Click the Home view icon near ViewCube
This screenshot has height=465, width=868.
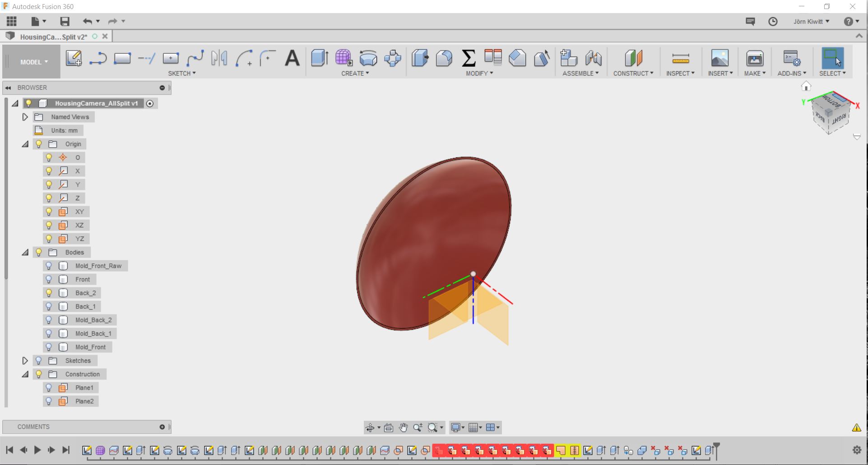tap(806, 86)
